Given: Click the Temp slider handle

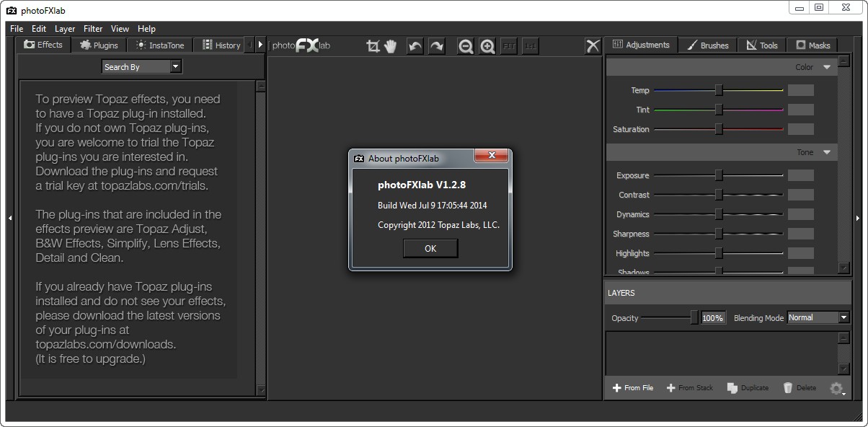Looking at the screenshot, I should 719,90.
